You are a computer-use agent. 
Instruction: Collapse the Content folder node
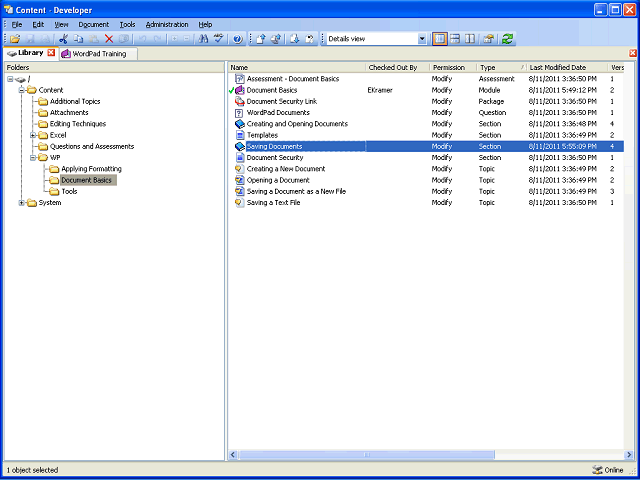[22, 90]
